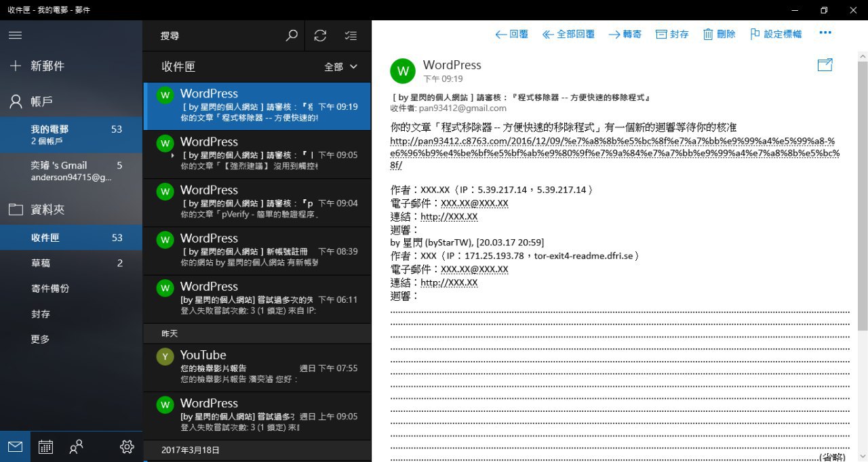Click 回覆 to reply

click(512, 34)
